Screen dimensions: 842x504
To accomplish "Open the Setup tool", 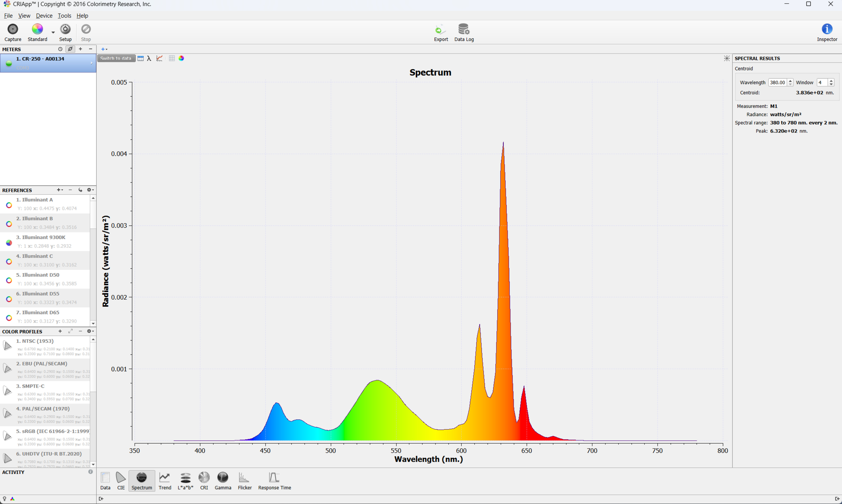I will 65,30.
